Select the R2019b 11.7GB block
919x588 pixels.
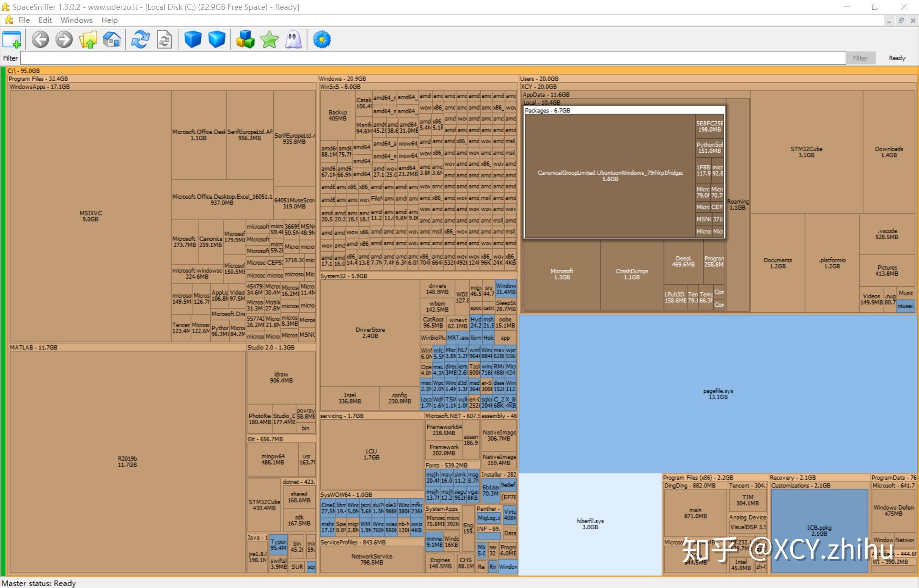tap(128, 462)
